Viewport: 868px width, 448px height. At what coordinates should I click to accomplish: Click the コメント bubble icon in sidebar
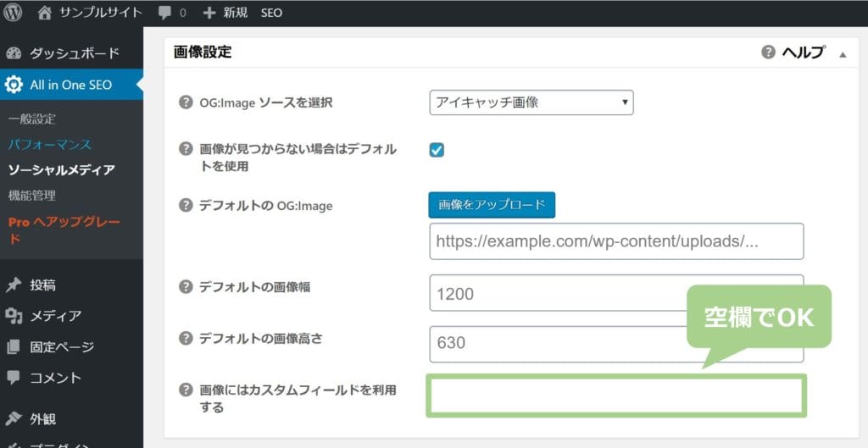(14, 377)
